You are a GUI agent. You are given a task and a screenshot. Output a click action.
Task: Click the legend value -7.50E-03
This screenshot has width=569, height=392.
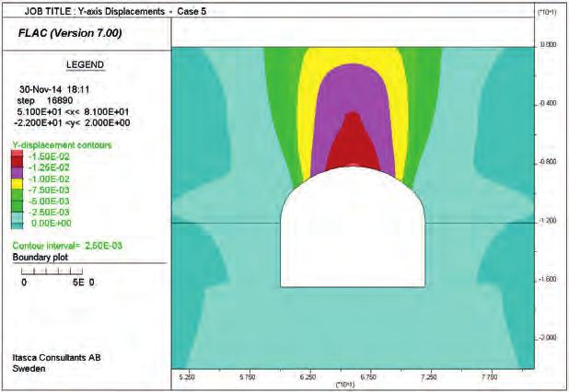49,190
